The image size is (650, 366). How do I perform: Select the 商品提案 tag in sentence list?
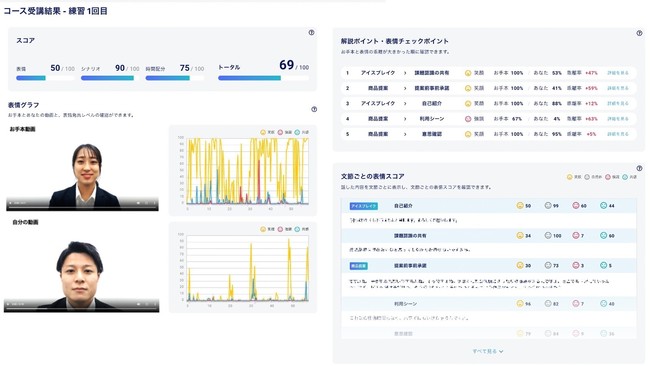(359, 266)
